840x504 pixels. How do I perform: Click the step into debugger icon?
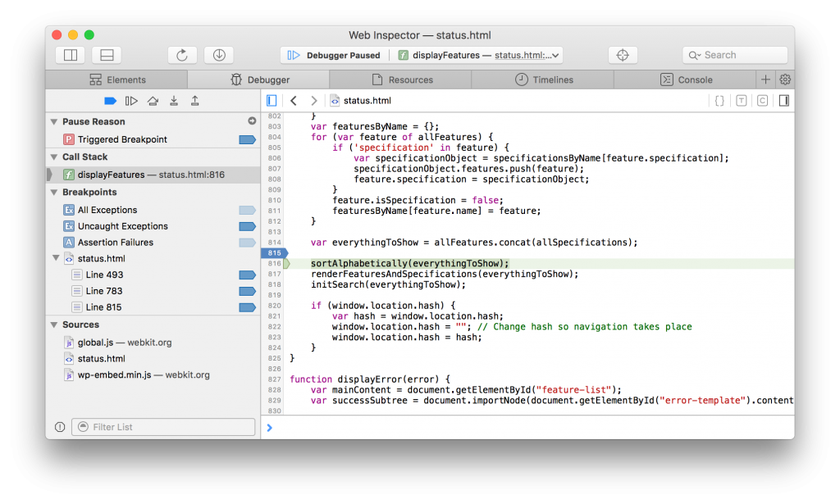(x=174, y=101)
